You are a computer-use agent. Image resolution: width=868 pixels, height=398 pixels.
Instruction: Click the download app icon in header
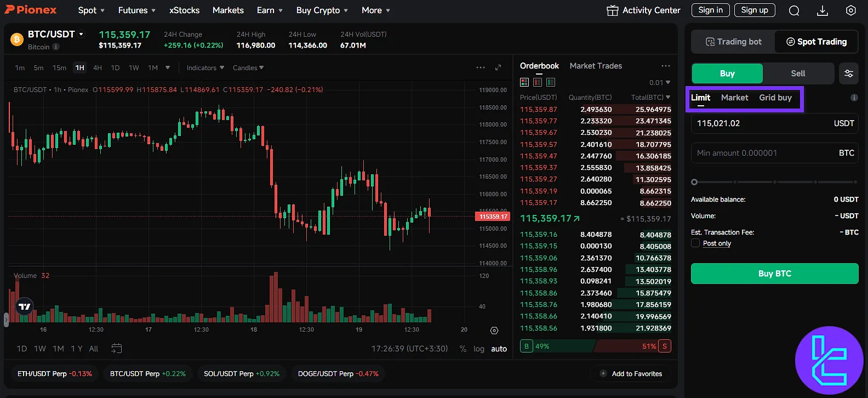[822, 10]
